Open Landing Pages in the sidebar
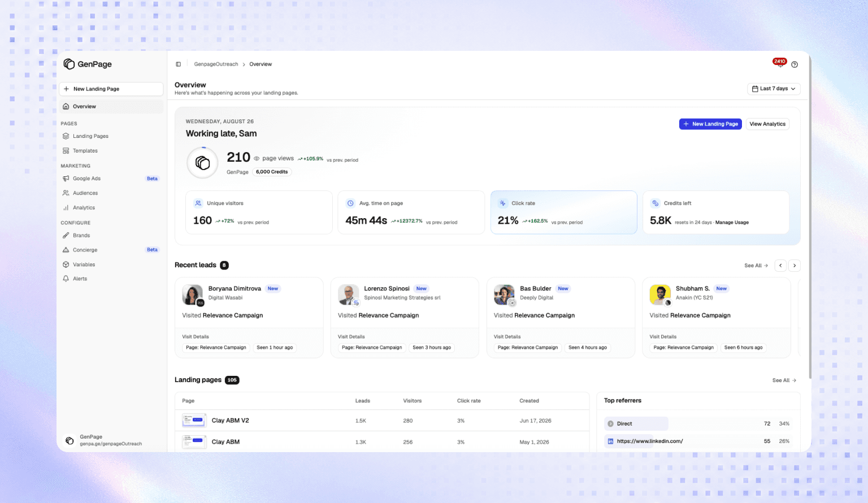The height and width of the screenshot is (503, 868). [111, 136]
